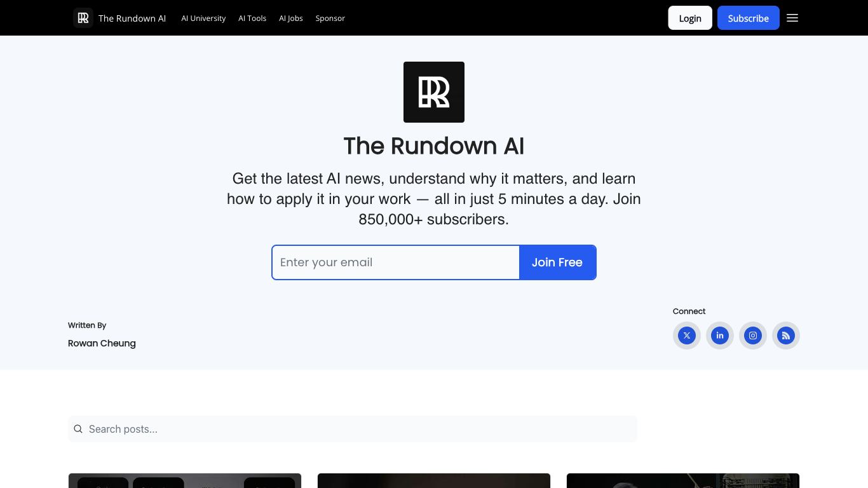Click the Rundown AI logo in the navbar

click(x=83, y=18)
